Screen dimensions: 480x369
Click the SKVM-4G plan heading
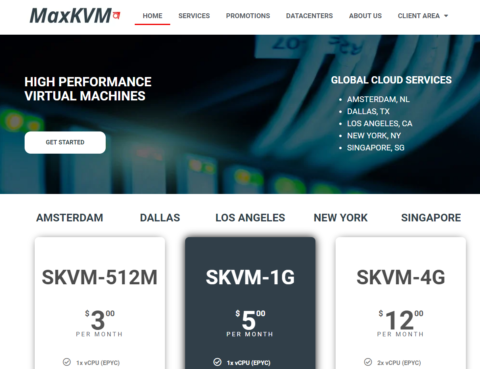coord(401,277)
